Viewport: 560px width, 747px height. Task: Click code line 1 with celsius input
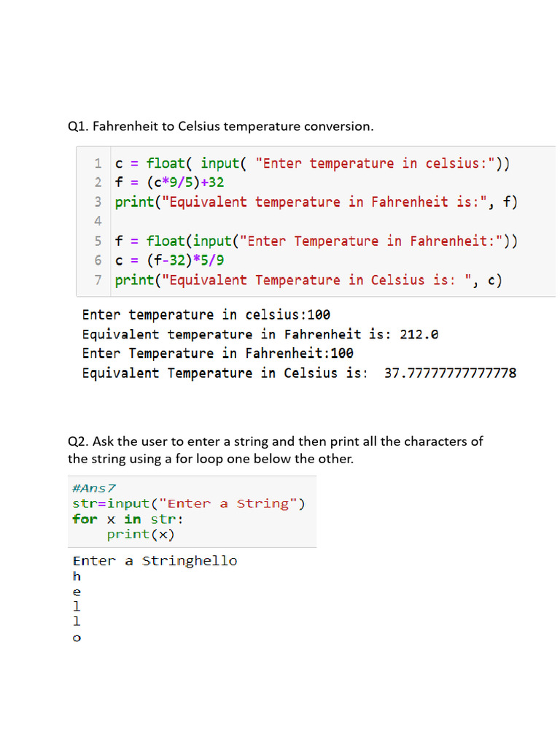312,163
